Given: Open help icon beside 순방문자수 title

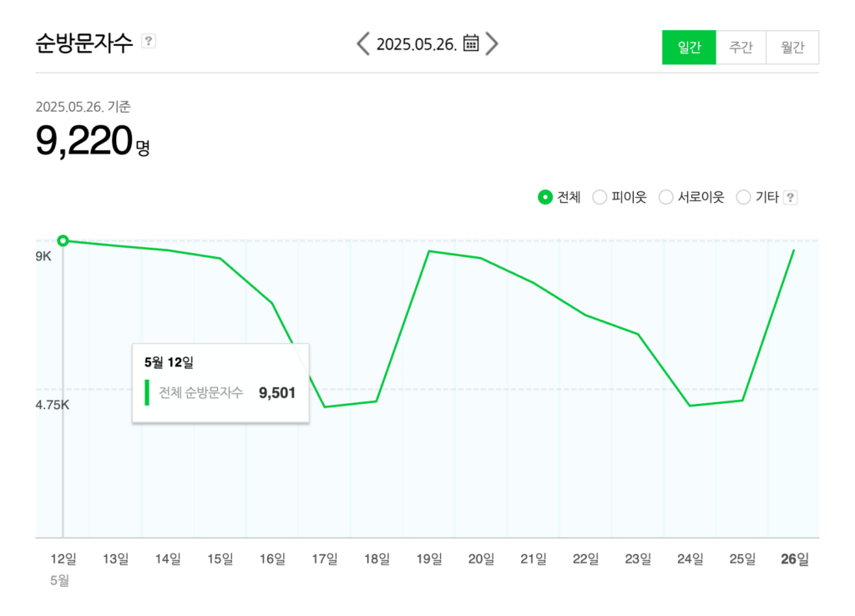Looking at the screenshot, I should click(x=149, y=41).
